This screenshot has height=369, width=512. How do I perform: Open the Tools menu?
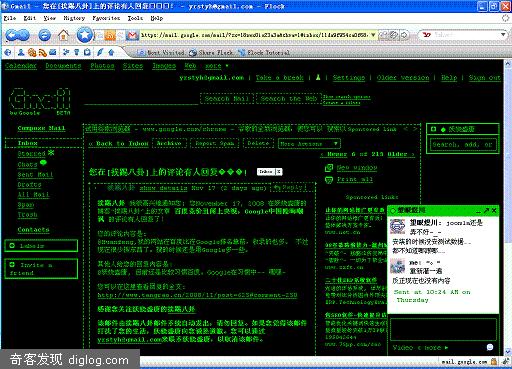135,18
